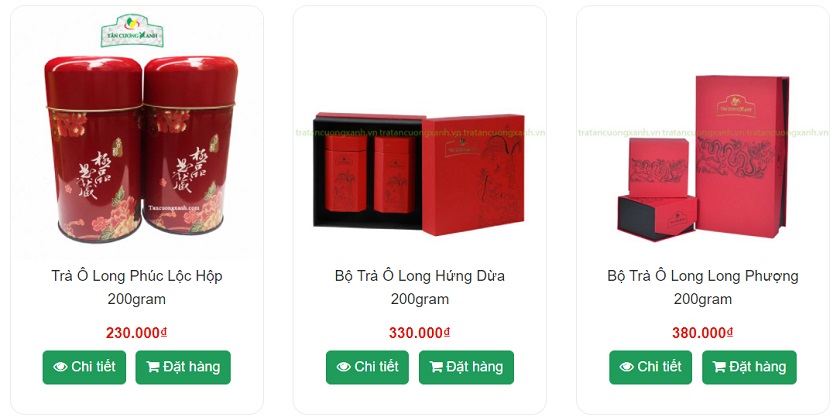The image size is (830, 417).
Task: Open details for Trà Ô Long Phúc Lộc
Action: click(84, 367)
